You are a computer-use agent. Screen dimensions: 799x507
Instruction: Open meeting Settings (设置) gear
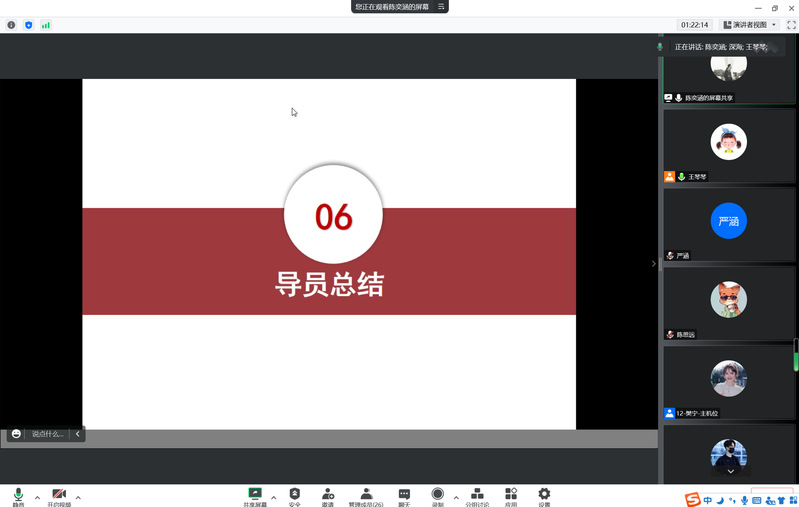point(544,495)
